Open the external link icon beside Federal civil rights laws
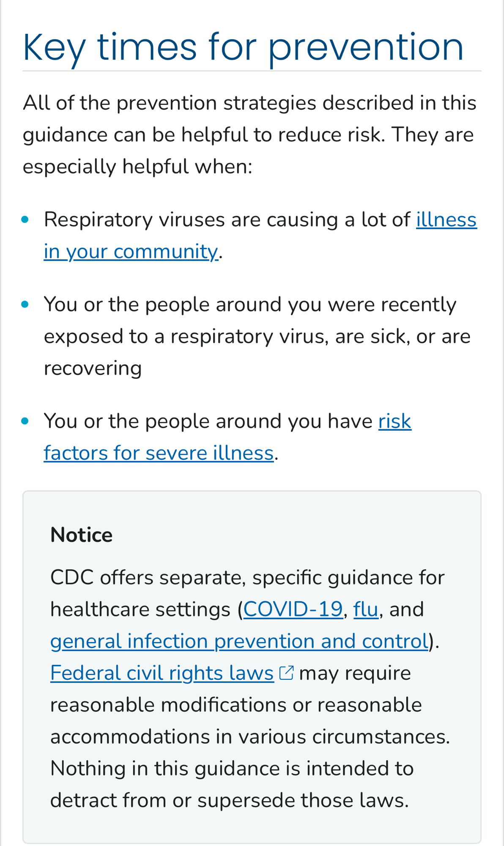504x846 pixels. [286, 673]
